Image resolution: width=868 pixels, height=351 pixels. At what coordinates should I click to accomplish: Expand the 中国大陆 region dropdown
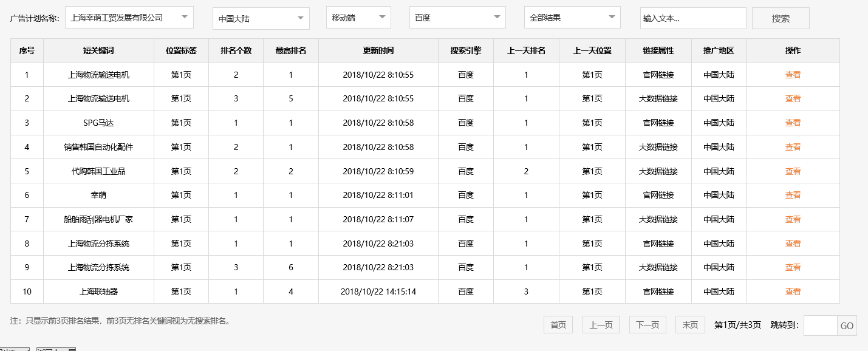260,18
